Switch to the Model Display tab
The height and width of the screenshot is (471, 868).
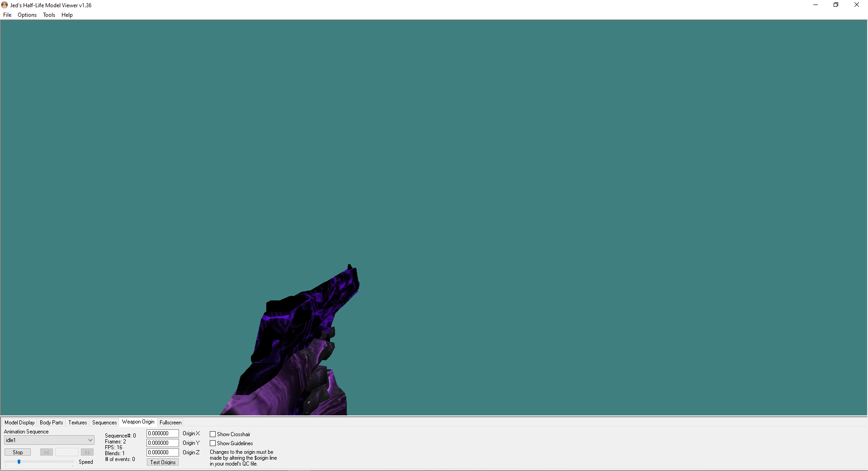click(x=19, y=423)
